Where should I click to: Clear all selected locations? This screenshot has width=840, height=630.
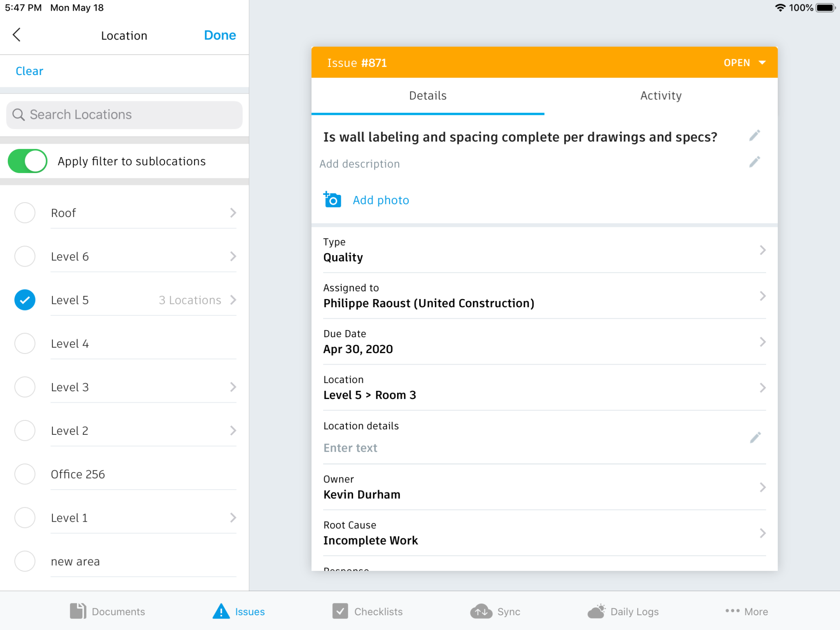pyautogui.click(x=29, y=71)
